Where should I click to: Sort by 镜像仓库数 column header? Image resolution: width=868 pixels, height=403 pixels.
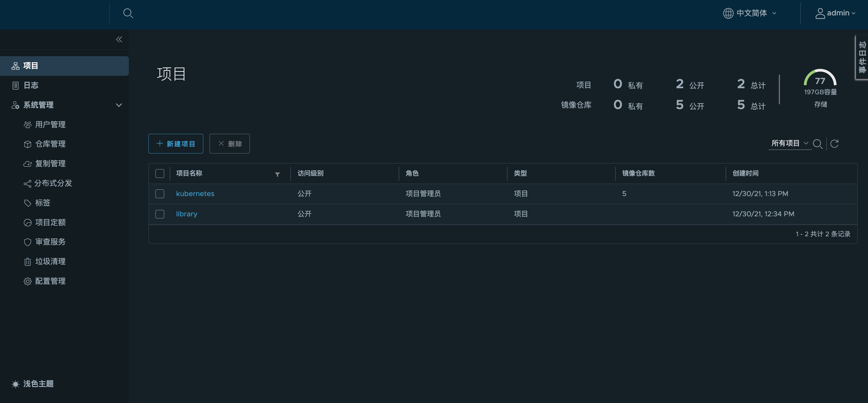[x=638, y=173]
